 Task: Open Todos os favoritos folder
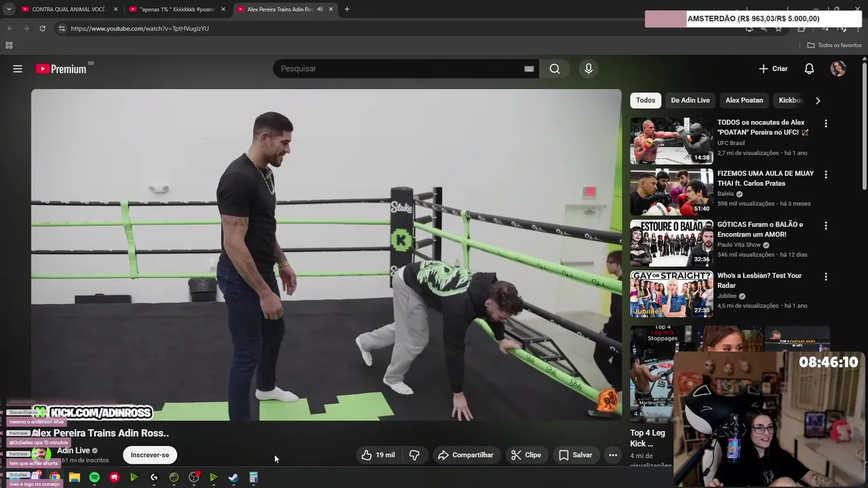(835, 45)
